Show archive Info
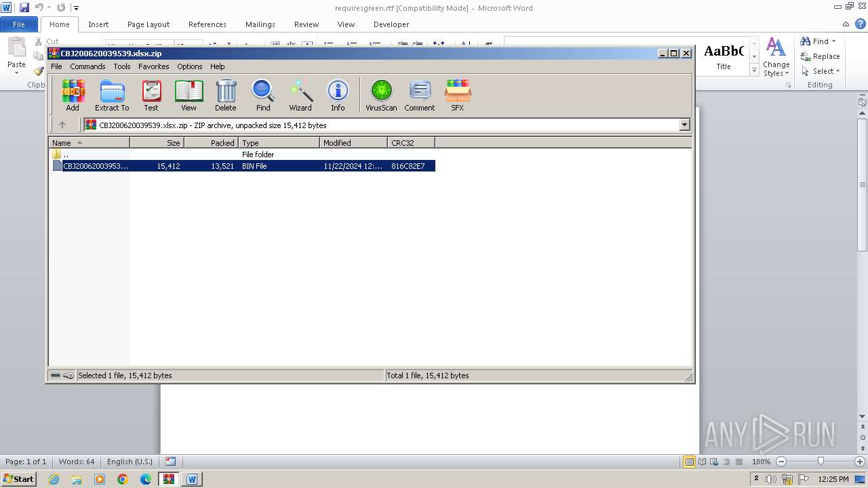The width and height of the screenshot is (868, 488). [338, 96]
